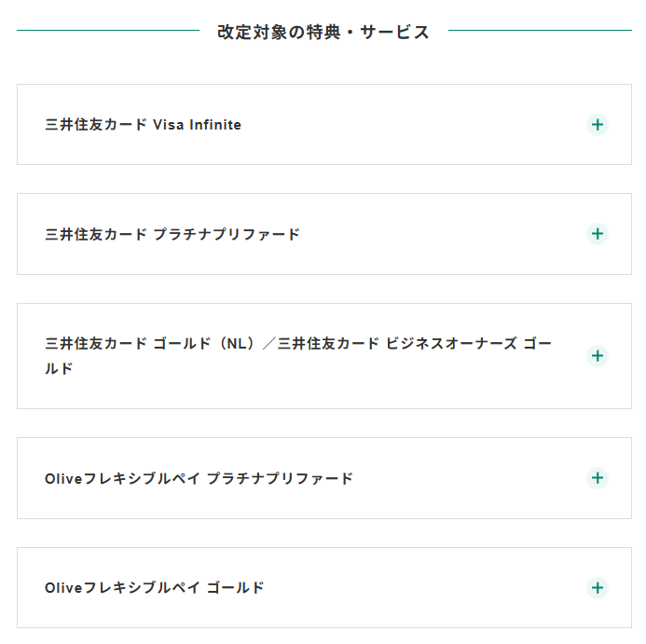
Task: Expand the 三井住友カード Visa Infinite section title
Action: [143, 125]
